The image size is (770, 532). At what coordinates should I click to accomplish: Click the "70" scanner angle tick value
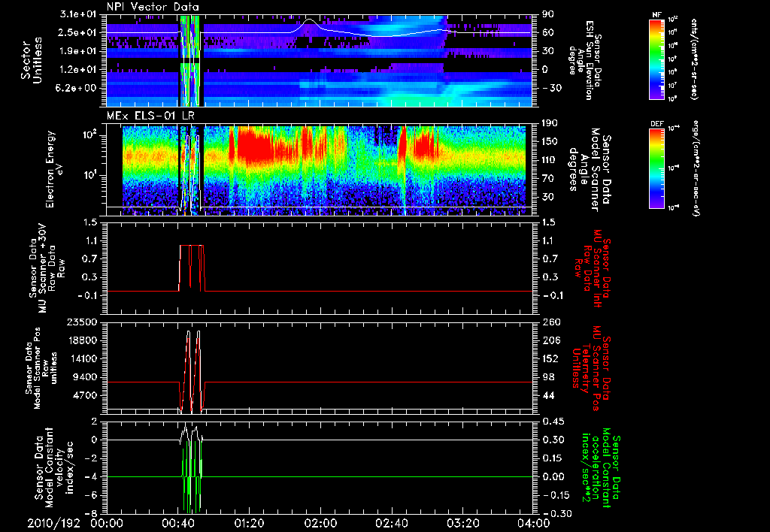[548, 179]
